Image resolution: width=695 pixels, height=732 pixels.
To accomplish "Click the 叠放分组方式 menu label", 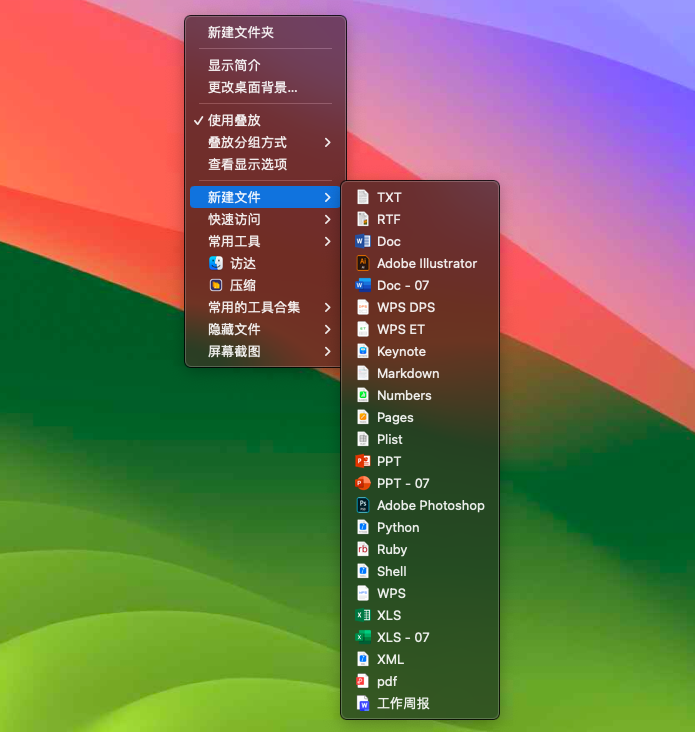I will pos(247,142).
